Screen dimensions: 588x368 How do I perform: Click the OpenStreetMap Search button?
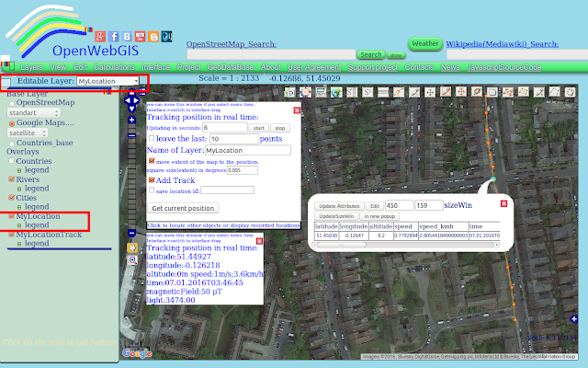coord(371,55)
